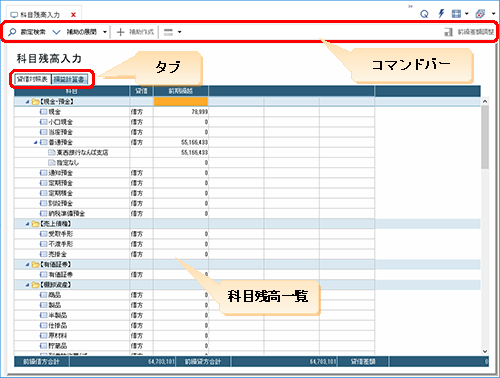Switch to the 貸借対照表 tab

pos(32,79)
